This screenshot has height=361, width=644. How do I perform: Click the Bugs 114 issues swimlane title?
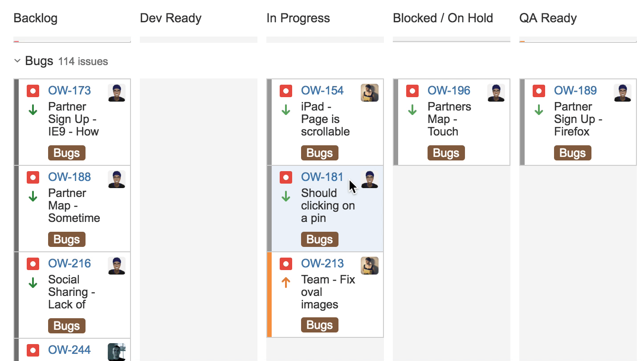click(x=66, y=61)
